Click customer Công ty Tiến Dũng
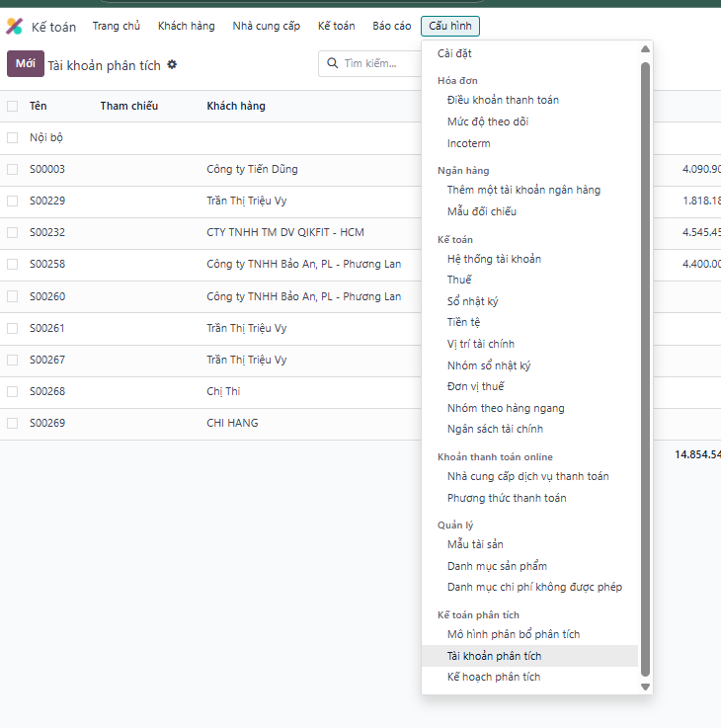Image resolution: width=721 pixels, height=728 pixels. pyautogui.click(x=252, y=170)
